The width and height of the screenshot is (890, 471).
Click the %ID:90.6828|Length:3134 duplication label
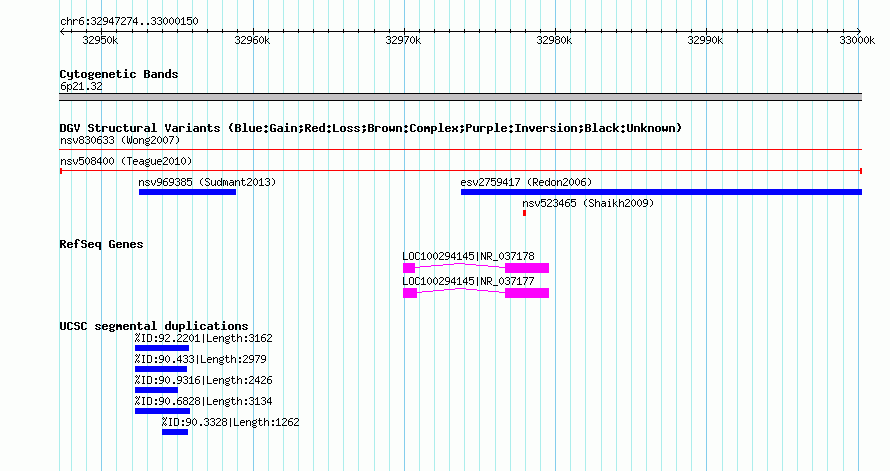(203, 401)
